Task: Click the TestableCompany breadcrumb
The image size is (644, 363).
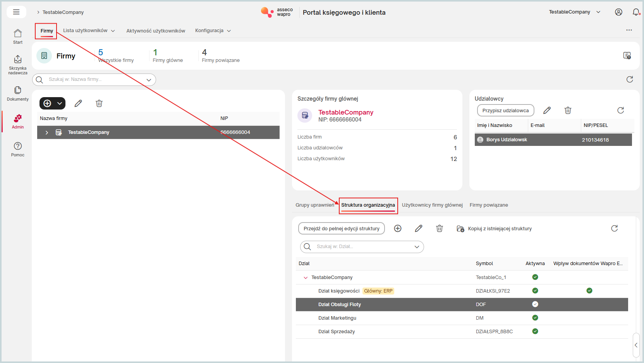Action: pyautogui.click(x=63, y=12)
